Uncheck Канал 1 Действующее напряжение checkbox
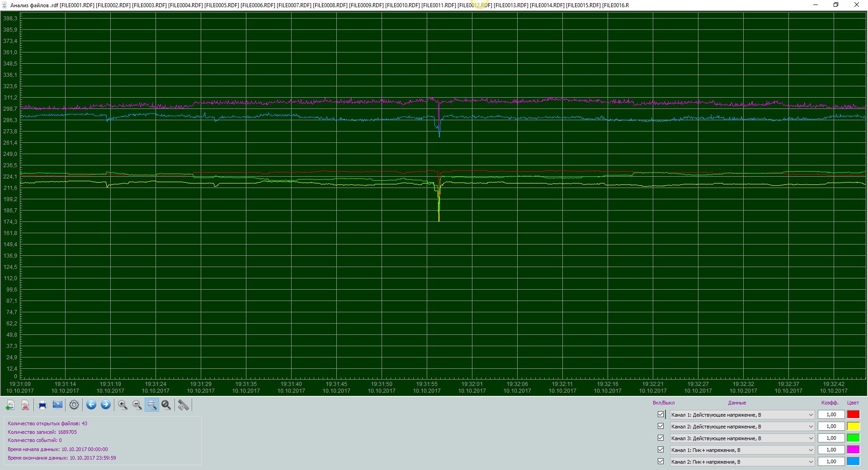This screenshot has height=470, width=868. pos(661,414)
